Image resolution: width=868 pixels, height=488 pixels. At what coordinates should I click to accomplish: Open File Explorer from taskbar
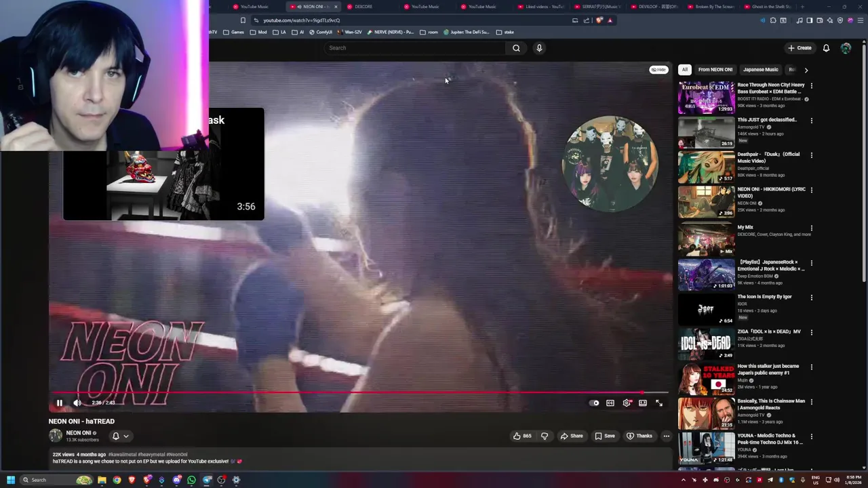coord(102,480)
